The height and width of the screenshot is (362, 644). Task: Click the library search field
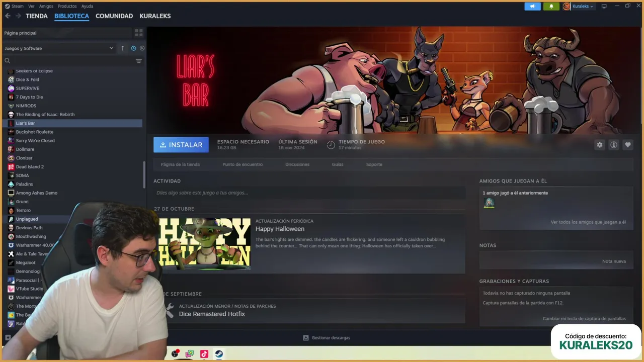(x=68, y=61)
